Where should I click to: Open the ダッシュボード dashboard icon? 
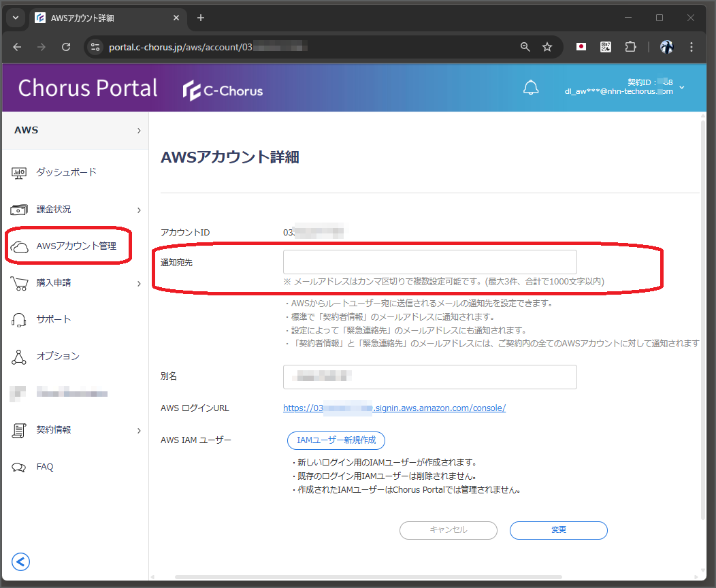click(x=19, y=173)
